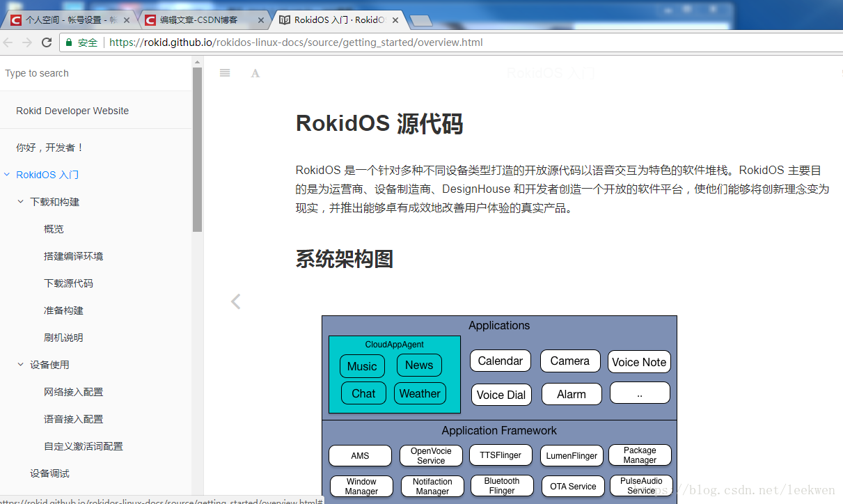Select 准备构建 in the sidebar
Image resolution: width=843 pixels, height=504 pixels.
click(63, 310)
